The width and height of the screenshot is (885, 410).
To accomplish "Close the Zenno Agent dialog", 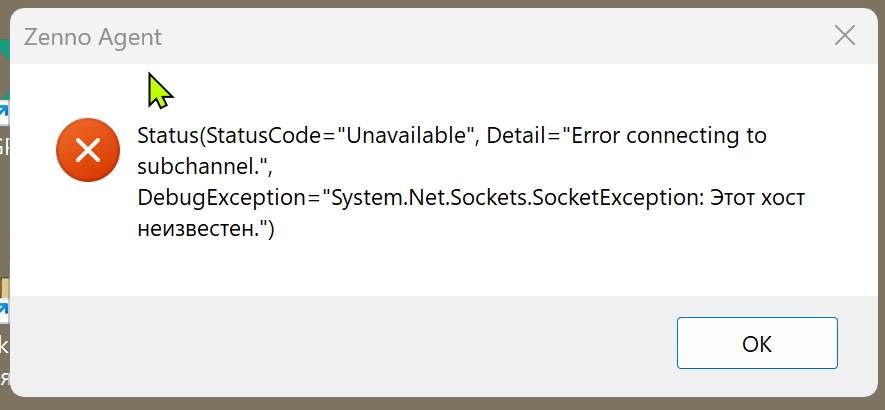I will click(x=845, y=36).
